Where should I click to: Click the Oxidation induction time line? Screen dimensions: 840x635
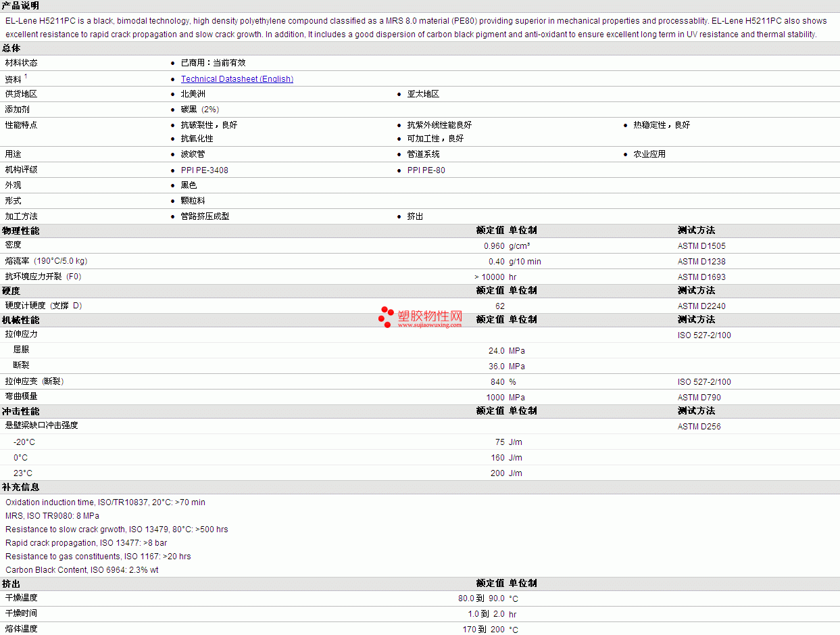(x=105, y=502)
